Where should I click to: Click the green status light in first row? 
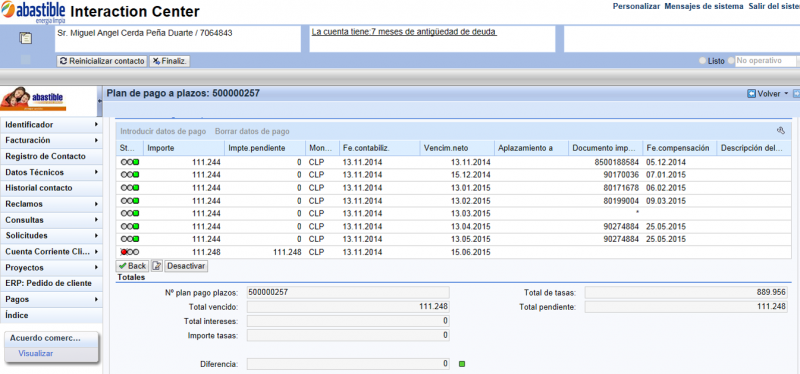coord(136,162)
